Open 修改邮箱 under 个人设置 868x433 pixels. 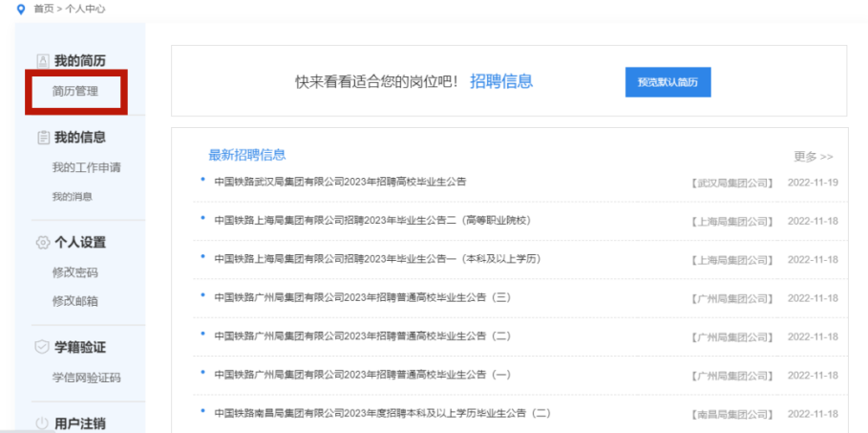pos(75,301)
